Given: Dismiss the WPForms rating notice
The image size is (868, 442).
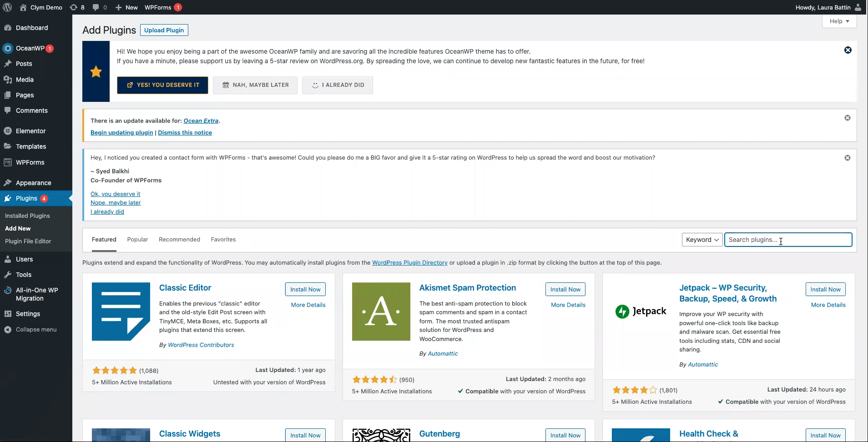Looking at the screenshot, I should tap(848, 158).
